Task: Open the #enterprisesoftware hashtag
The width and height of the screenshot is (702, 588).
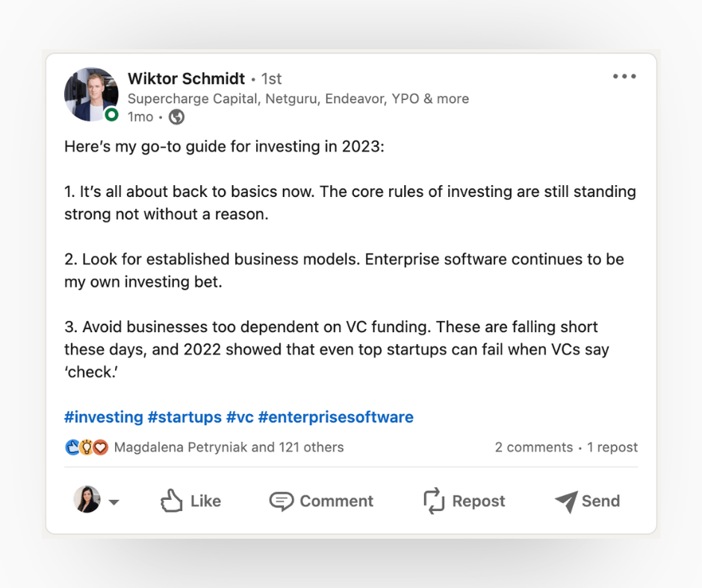Action: [335, 417]
